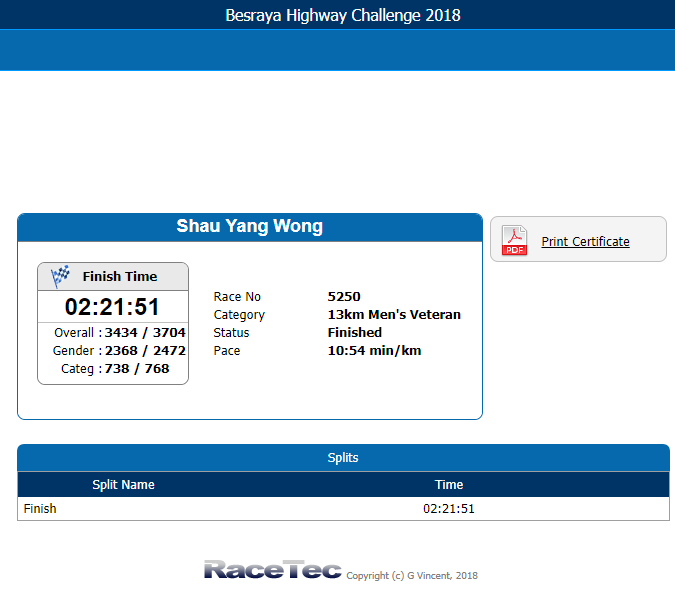Select the Shau Yang Wong name header
The image size is (675, 591).
250,226
